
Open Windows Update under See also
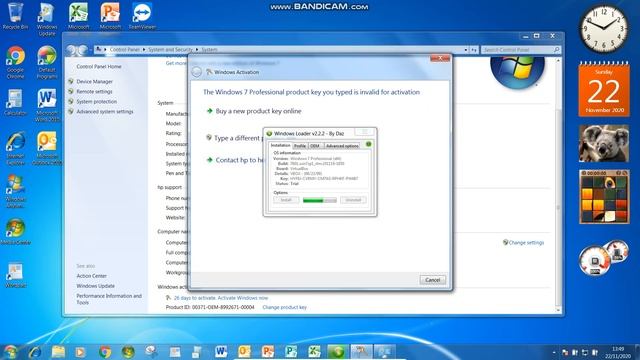[96, 286]
